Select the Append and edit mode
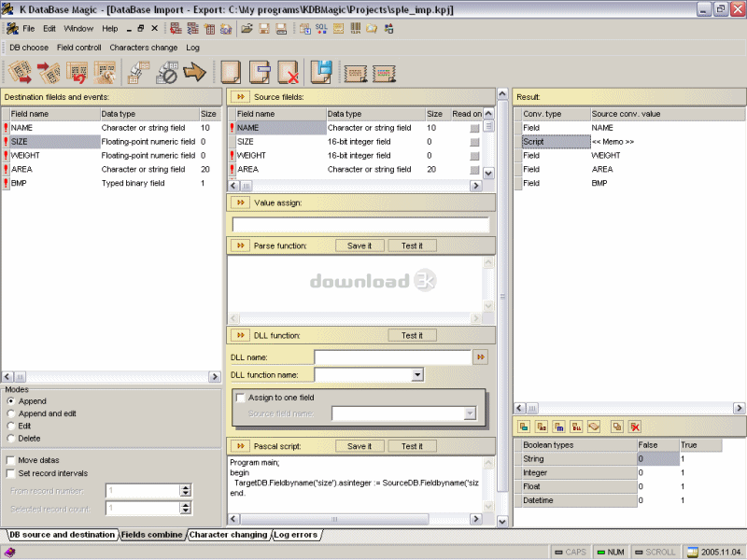Screen dimensions: 747x560 point(11,413)
